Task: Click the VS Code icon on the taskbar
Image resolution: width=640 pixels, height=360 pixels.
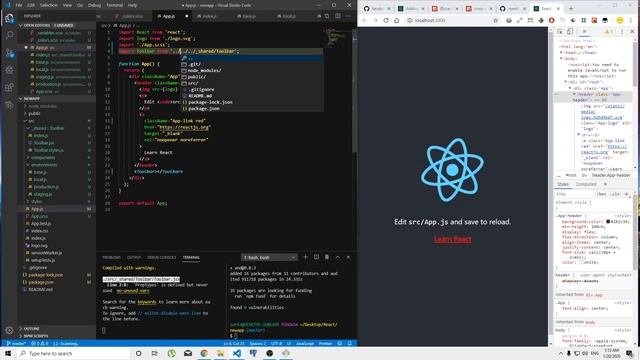Action: (237, 353)
